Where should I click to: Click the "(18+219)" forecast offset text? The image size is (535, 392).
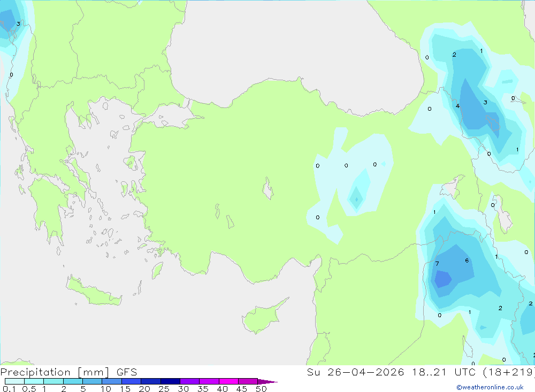pos(509,372)
